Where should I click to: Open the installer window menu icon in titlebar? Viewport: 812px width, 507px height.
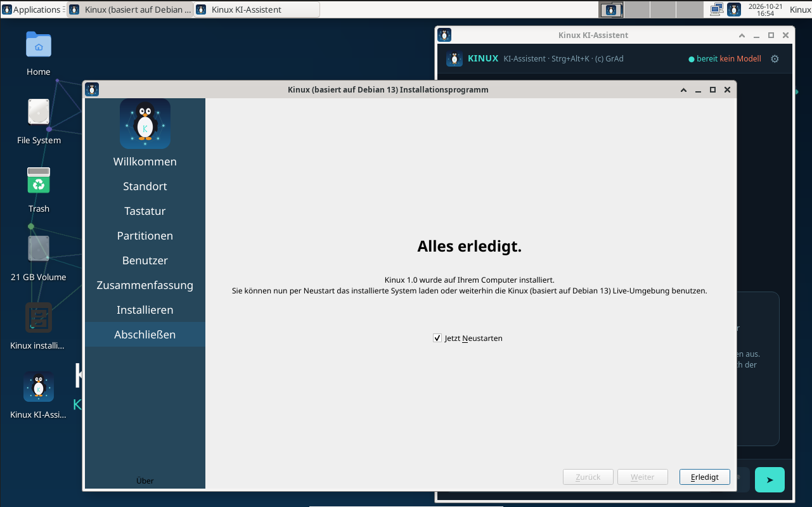point(92,89)
